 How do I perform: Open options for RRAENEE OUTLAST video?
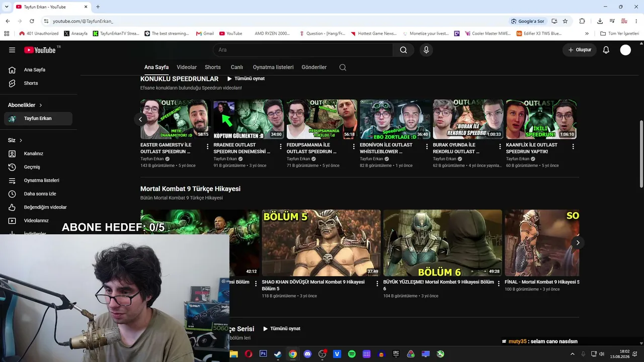(x=280, y=147)
